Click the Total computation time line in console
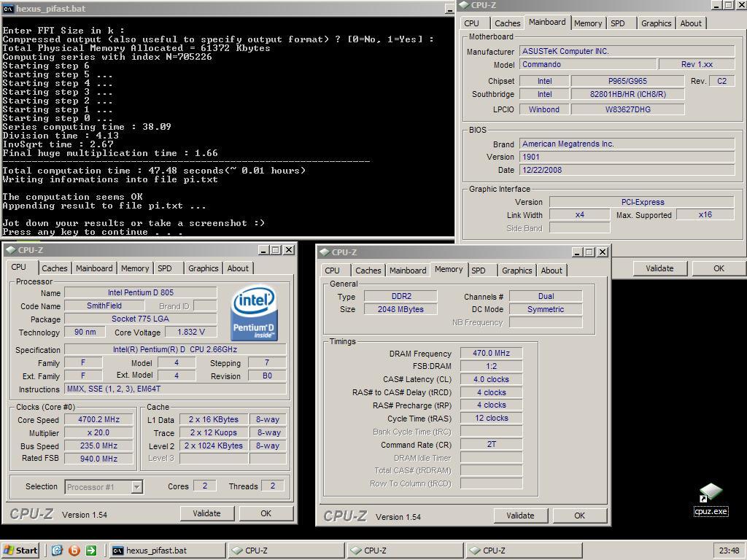The width and height of the screenshot is (747, 560). (154, 171)
